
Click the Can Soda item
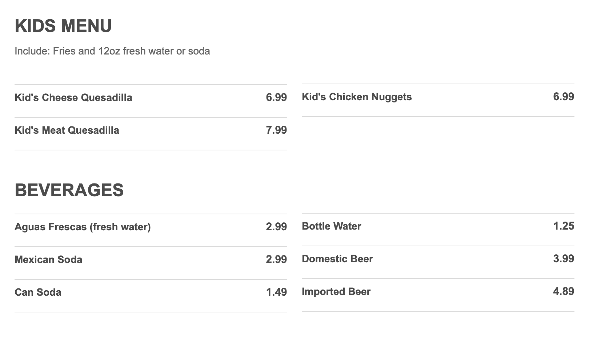(38, 292)
